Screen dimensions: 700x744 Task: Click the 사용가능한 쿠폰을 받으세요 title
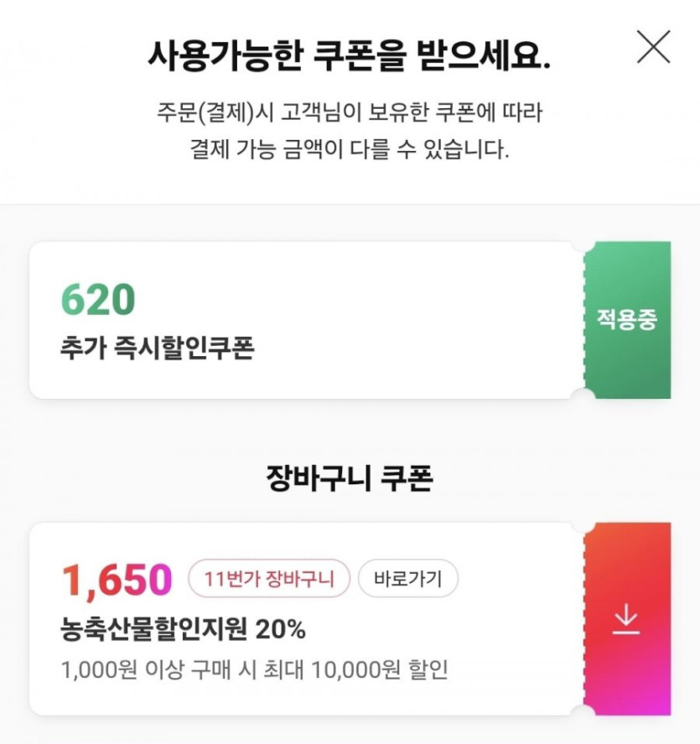point(350,55)
